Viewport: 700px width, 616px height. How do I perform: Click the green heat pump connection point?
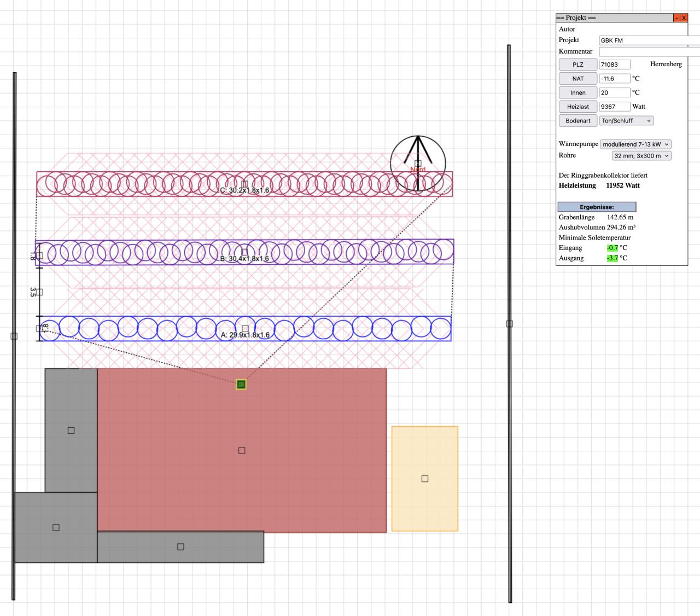tap(241, 385)
